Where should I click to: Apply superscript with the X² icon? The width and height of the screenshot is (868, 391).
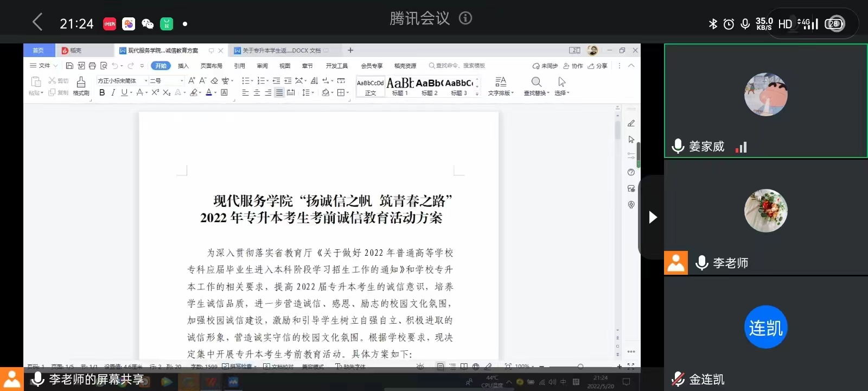pos(155,93)
